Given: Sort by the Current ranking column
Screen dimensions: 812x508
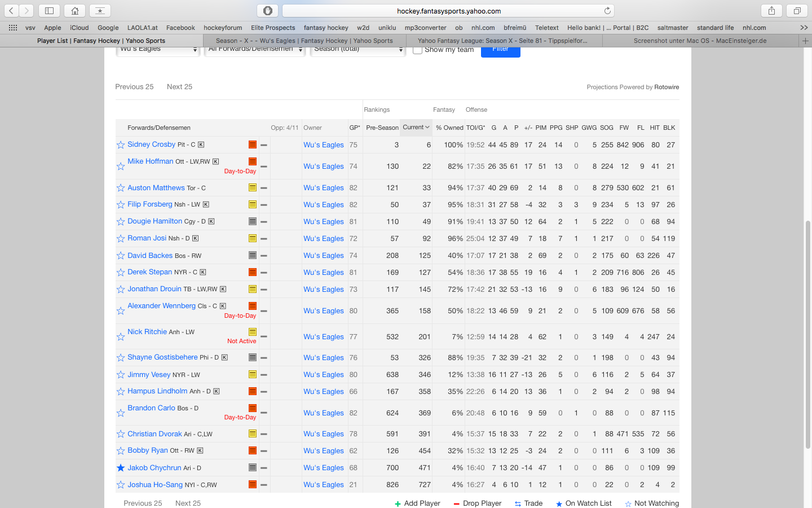Looking at the screenshot, I should (x=416, y=128).
